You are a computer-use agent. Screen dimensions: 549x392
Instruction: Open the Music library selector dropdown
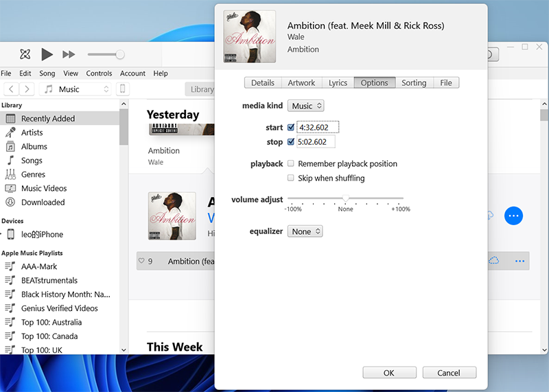coord(75,89)
